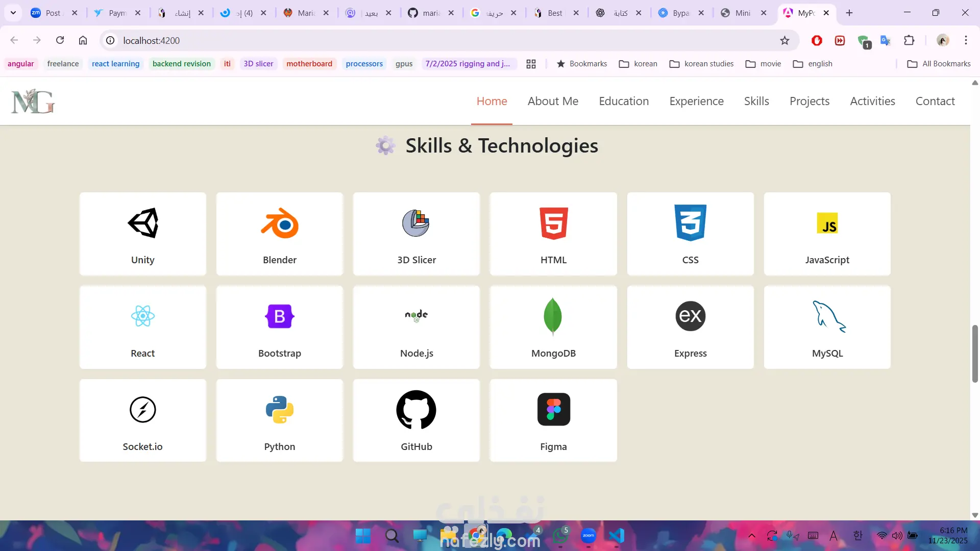The height and width of the screenshot is (551, 980).
Task: Open the react learning bookmark
Action: click(115, 64)
